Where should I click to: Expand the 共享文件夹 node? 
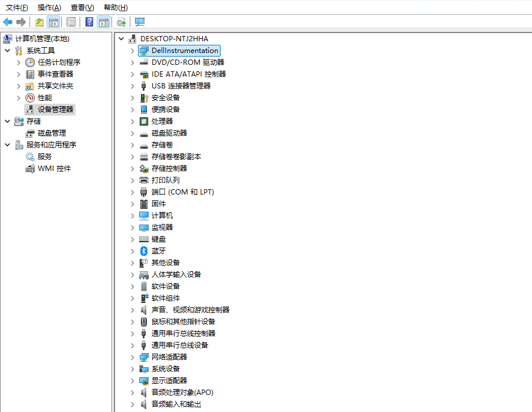click(19, 86)
